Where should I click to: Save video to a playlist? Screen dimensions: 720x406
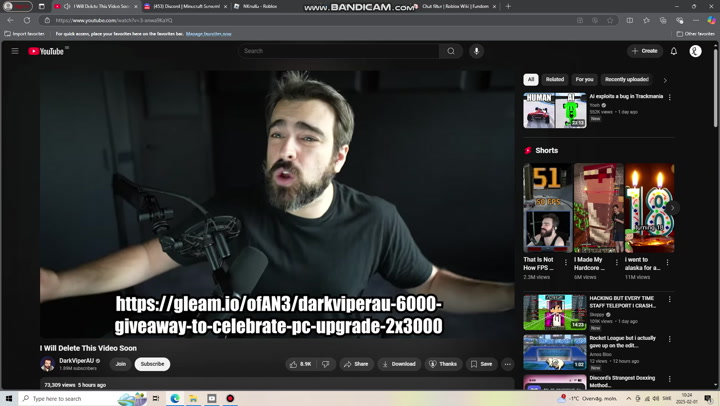[x=481, y=364]
